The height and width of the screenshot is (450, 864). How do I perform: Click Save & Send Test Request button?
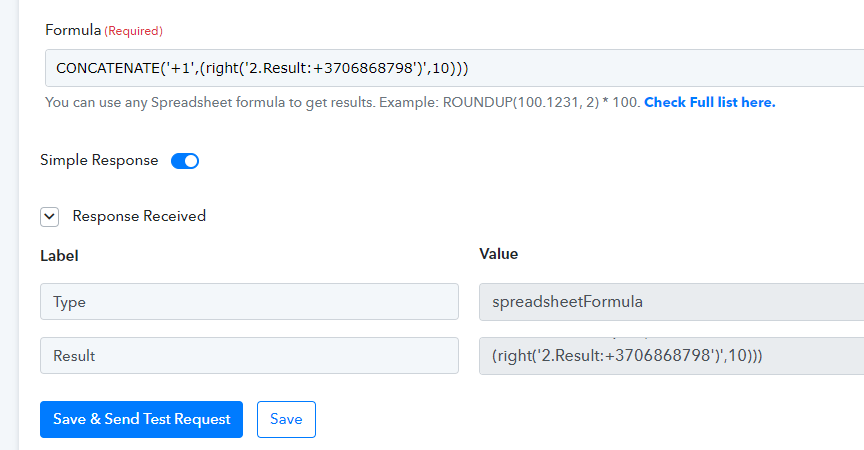[x=141, y=419]
